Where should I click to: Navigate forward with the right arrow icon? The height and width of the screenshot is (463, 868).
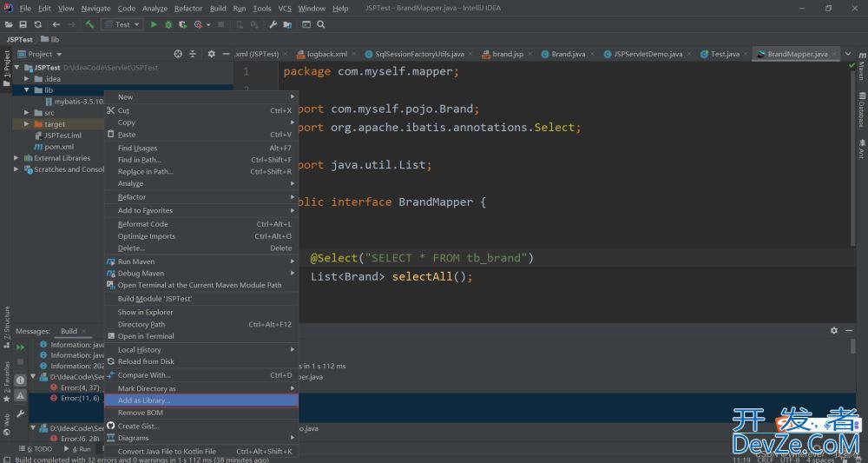click(71, 24)
